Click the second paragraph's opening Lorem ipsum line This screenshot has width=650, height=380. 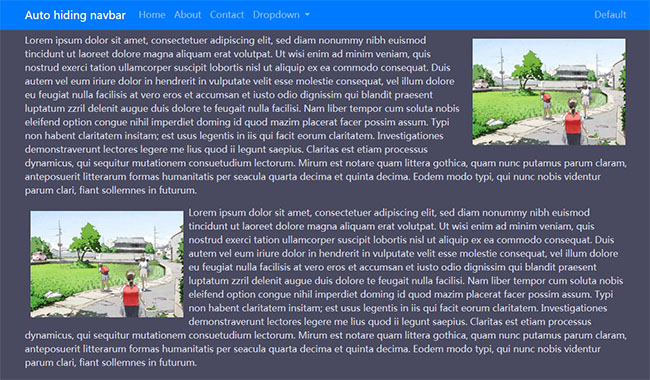[x=389, y=213]
